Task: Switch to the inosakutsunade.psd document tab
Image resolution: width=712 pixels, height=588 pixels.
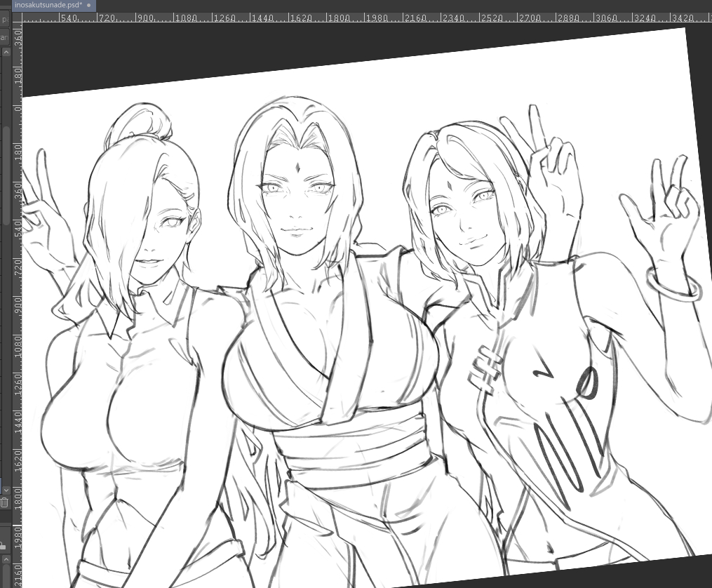Action: pyautogui.click(x=48, y=5)
